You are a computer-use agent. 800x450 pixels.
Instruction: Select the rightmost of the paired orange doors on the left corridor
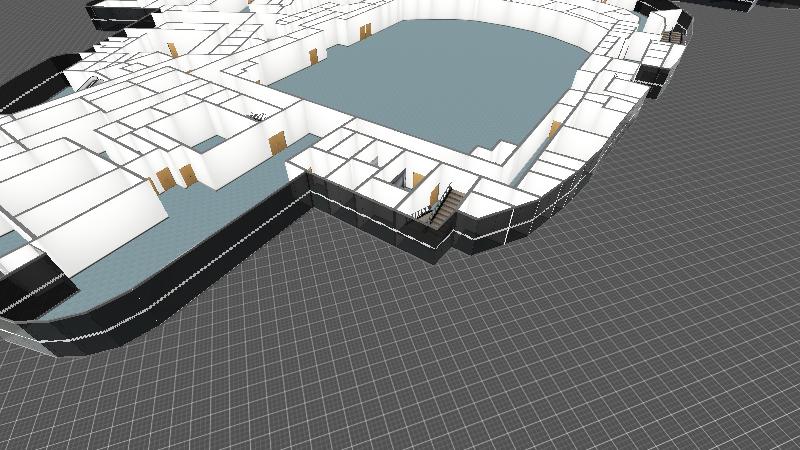tap(186, 175)
